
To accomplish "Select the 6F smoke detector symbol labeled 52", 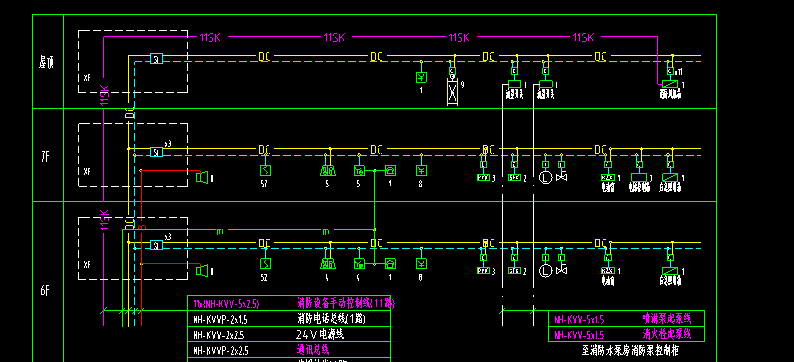I will click(265, 264).
